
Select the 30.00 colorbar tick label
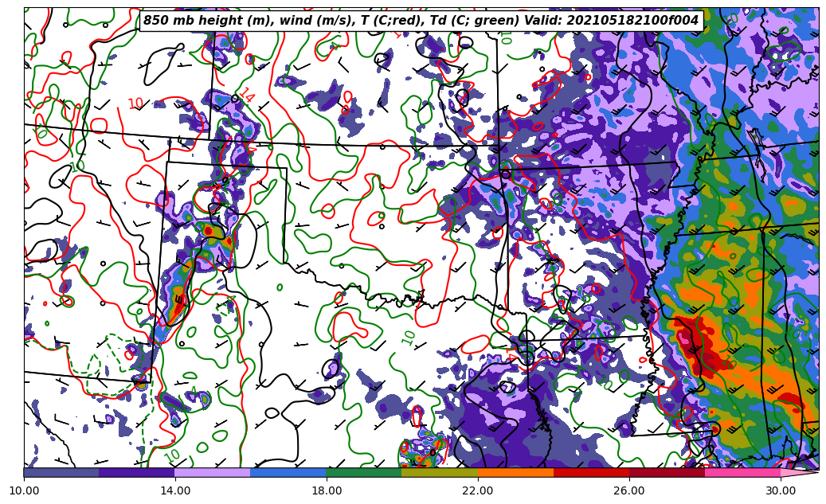click(x=781, y=490)
